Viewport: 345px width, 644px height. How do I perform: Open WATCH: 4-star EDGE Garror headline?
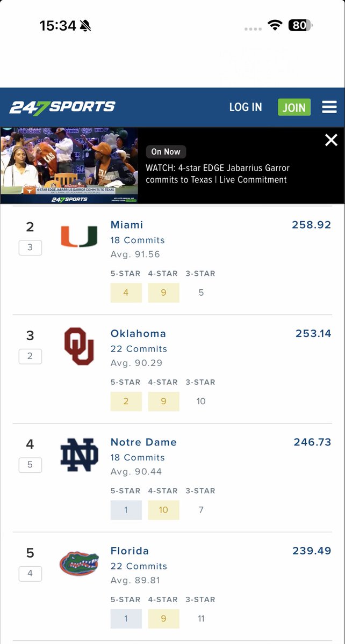[218, 174]
